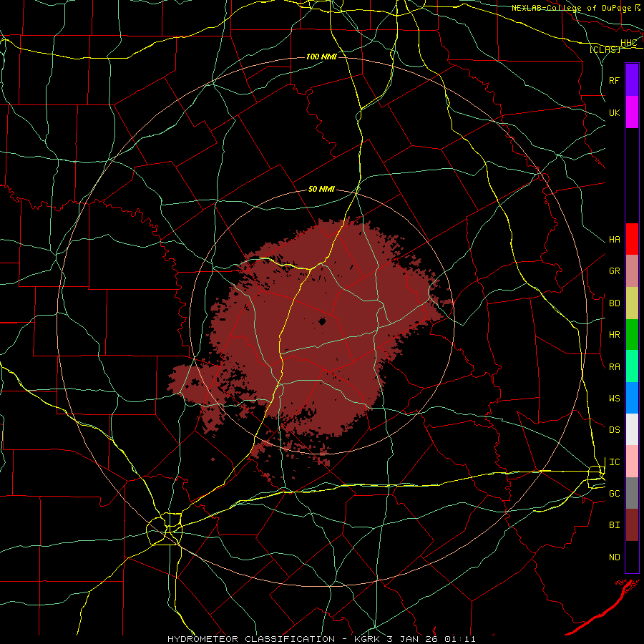Click the [CLAS] units label
Screen dimensions: 644x644
605,49
